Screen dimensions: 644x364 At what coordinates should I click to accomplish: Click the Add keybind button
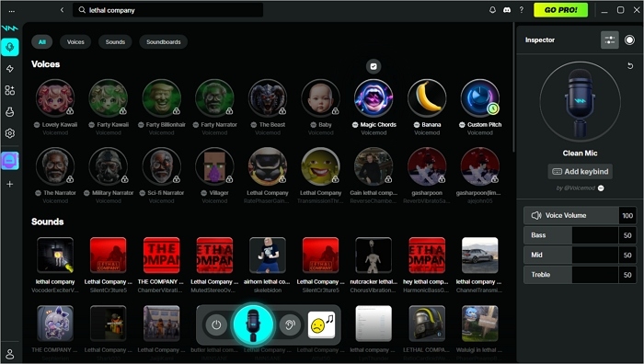tap(580, 172)
